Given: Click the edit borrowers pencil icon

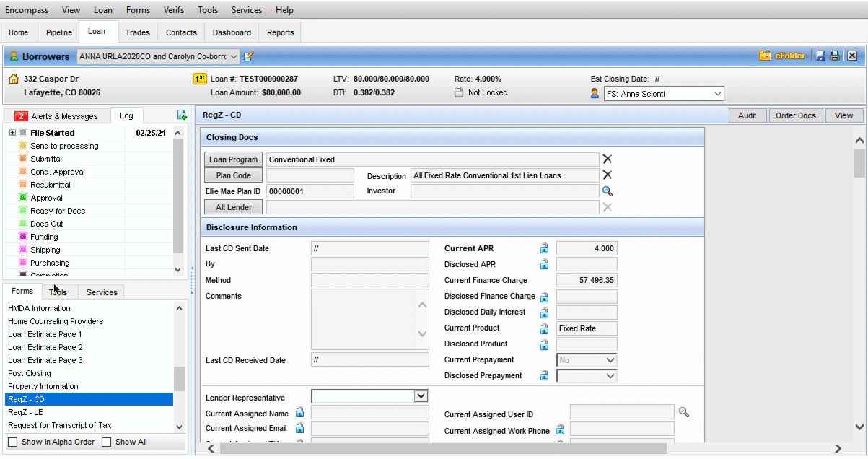Looking at the screenshot, I should [249, 56].
